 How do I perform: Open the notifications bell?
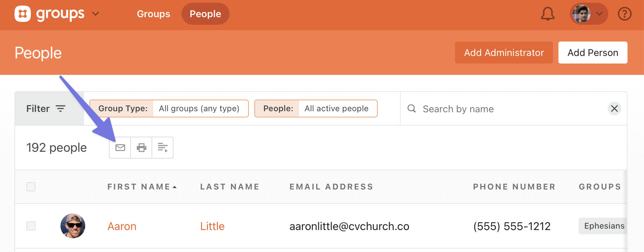point(547,14)
